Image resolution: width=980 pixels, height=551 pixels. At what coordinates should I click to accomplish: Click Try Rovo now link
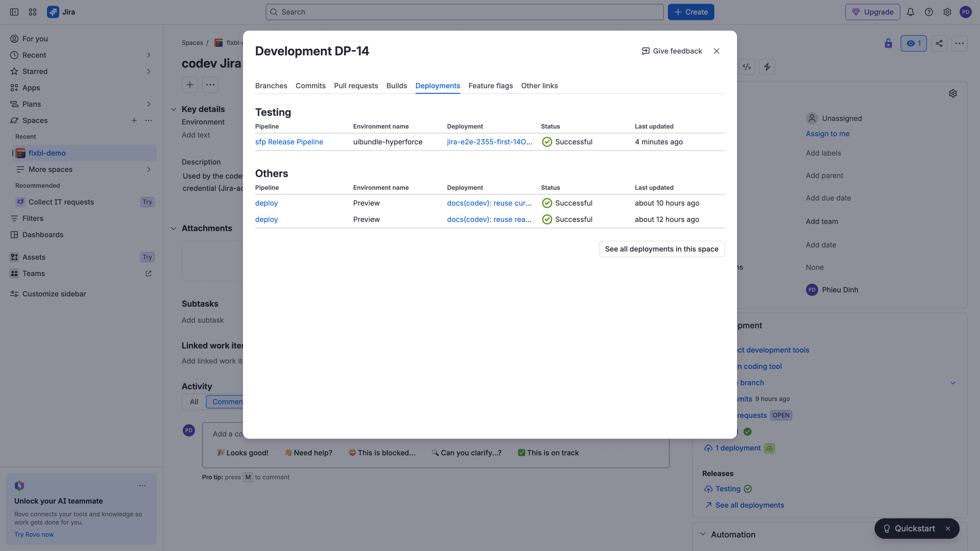click(34, 535)
